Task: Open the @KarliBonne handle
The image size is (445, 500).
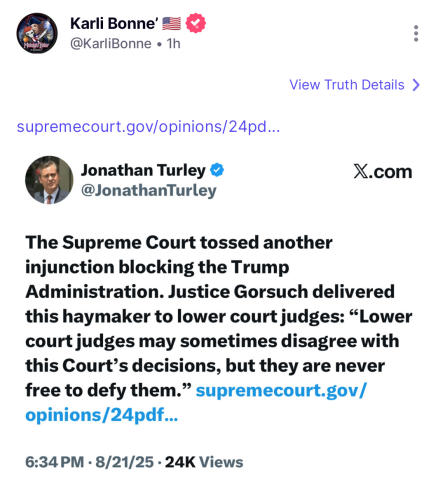Action: pyautogui.click(x=111, y=44)
